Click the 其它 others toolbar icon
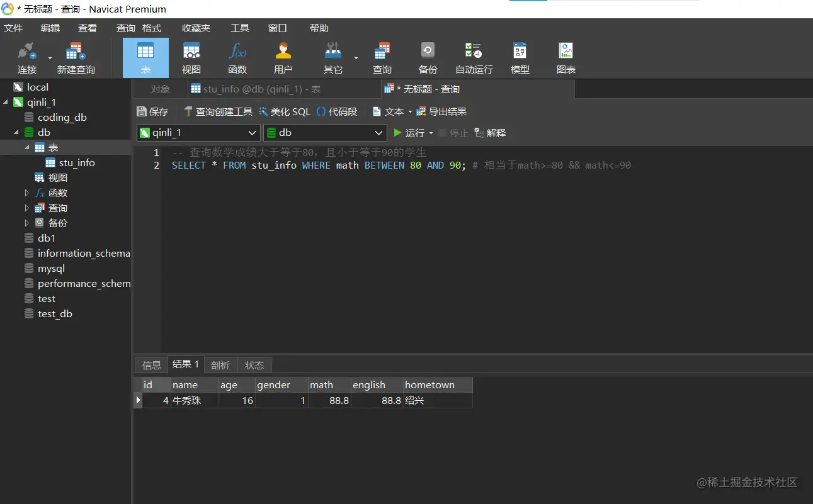Viewport: 813px width, 504px height. pyautogui.click(x=333, y=58)
